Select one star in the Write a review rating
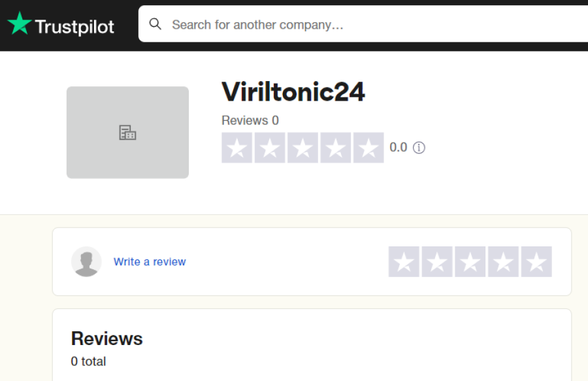The width and height of the screenshot is (588, 381). (404, 262)
